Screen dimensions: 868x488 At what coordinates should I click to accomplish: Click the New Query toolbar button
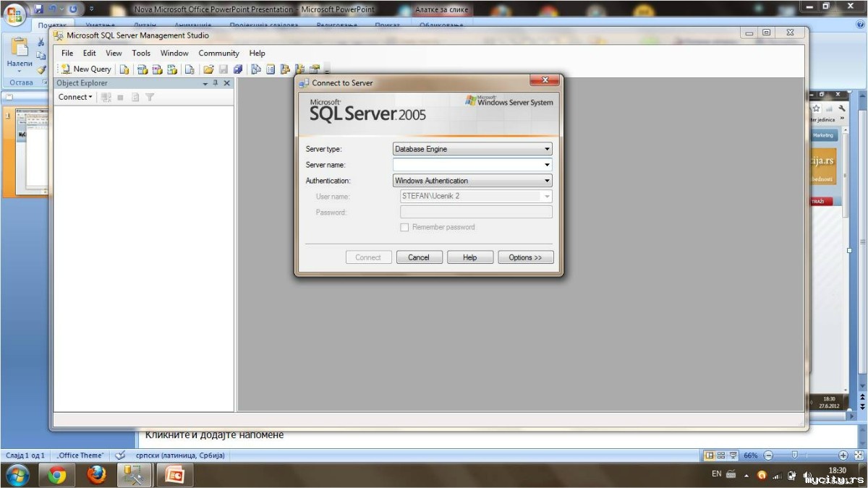pyautogui.click(x=86, y=69)
